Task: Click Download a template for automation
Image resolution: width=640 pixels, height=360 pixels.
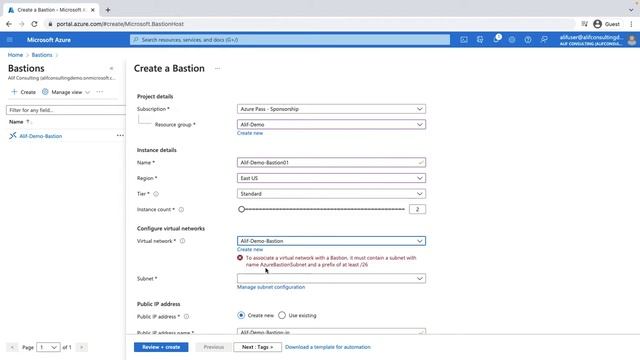Action: [328, 347]
